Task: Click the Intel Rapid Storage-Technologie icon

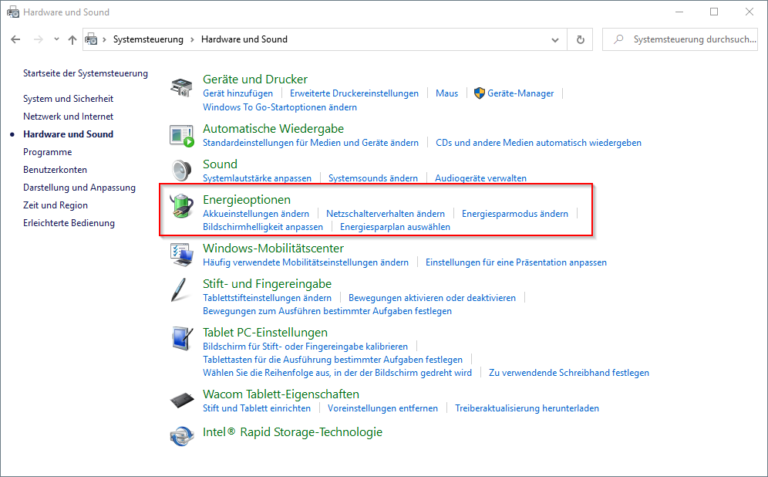Action: (182, 435)
